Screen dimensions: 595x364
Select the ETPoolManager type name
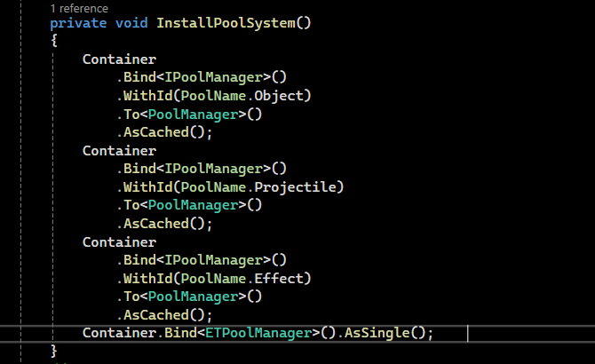click(260, 333)
